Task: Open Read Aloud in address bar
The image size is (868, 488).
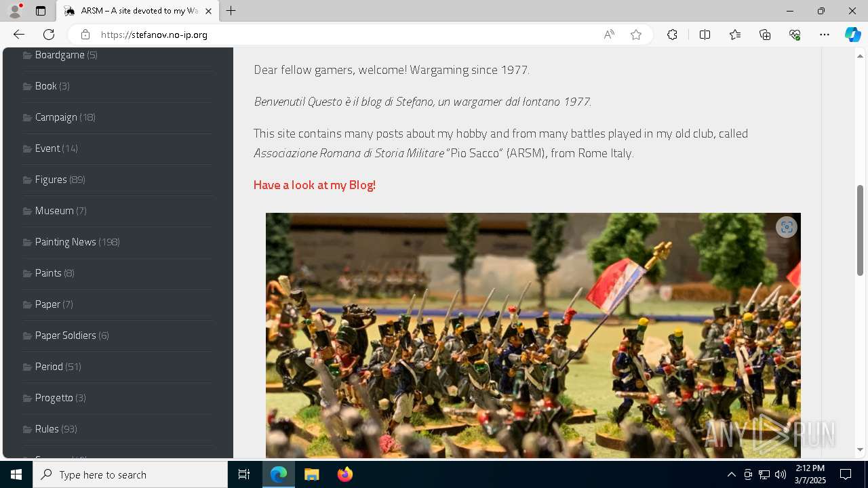Action: coord(609,35)
